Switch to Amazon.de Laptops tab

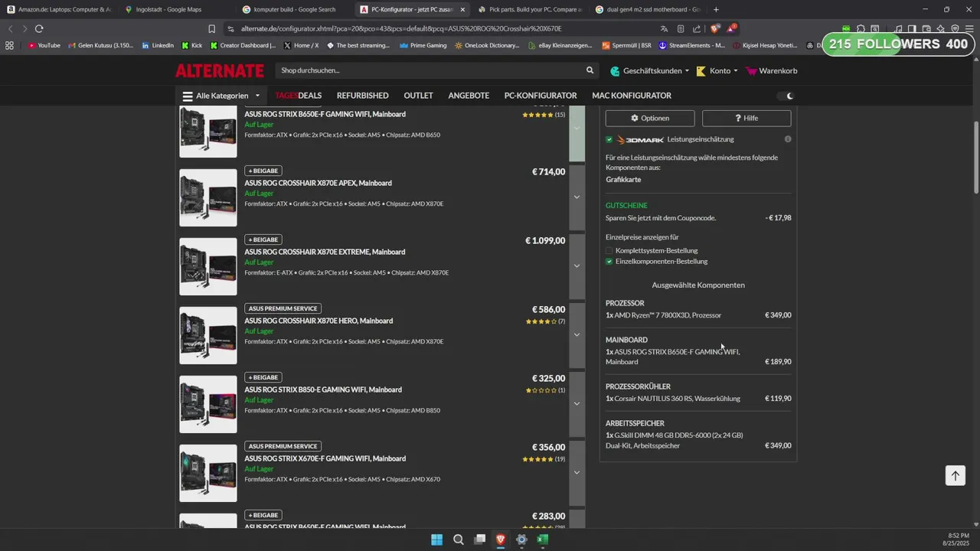pos(59,9)
